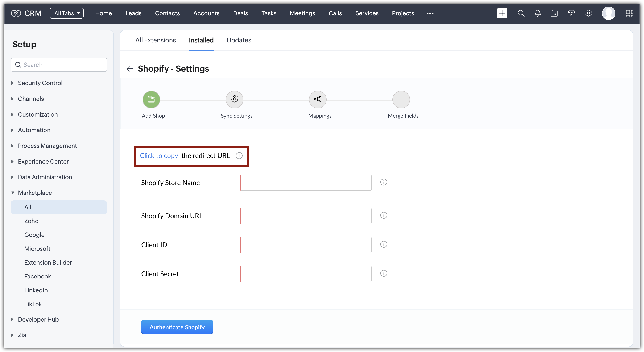Open the Deals module tab
The image size is (644, 352).
[x=240, y=13]
